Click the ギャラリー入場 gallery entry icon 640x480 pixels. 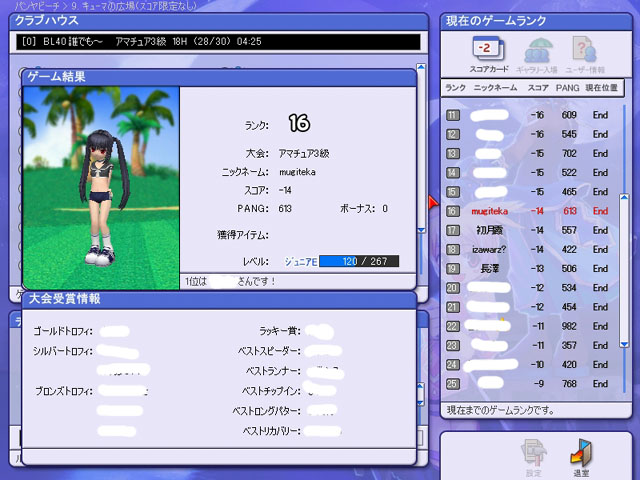(x=537, y=55)
